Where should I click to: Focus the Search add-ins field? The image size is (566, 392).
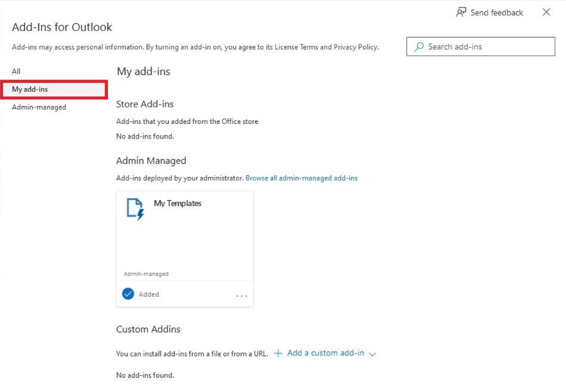click(x=480, y=46)
